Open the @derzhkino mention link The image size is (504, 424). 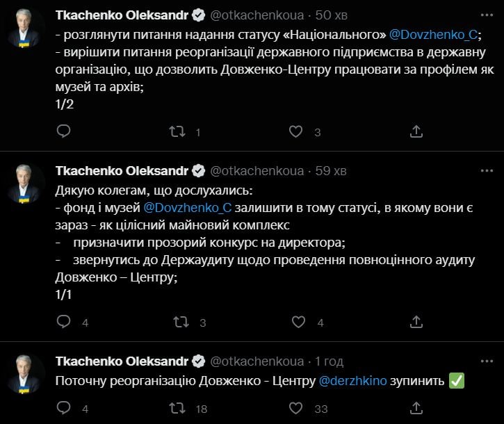pyautogui.click(x=357, y=381)
